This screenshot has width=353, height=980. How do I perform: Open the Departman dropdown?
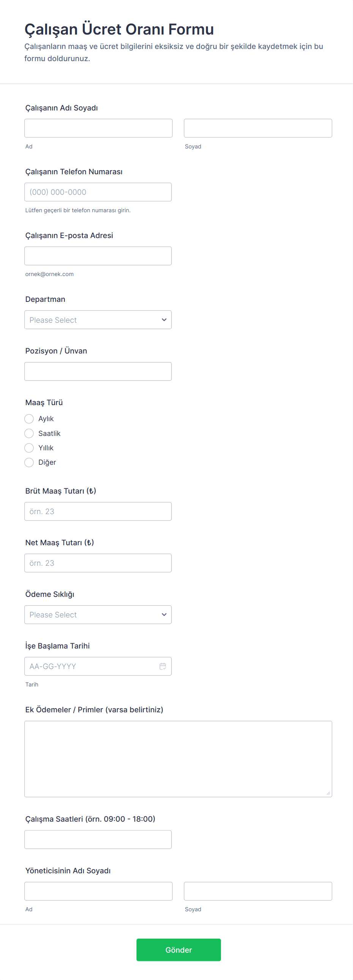tap(98, 320)
